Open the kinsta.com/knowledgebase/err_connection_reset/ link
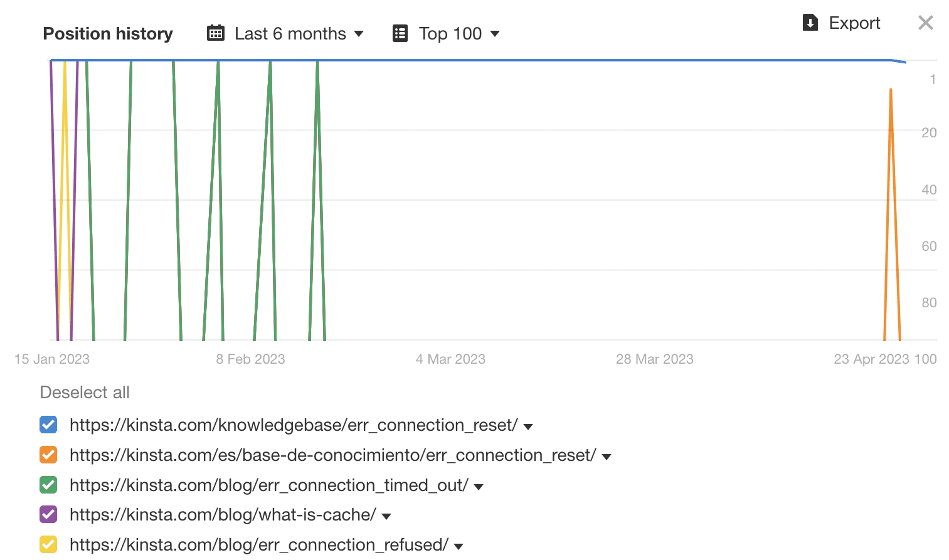The height and width of the screenshot is (560, 949). (x=294, y=425)
